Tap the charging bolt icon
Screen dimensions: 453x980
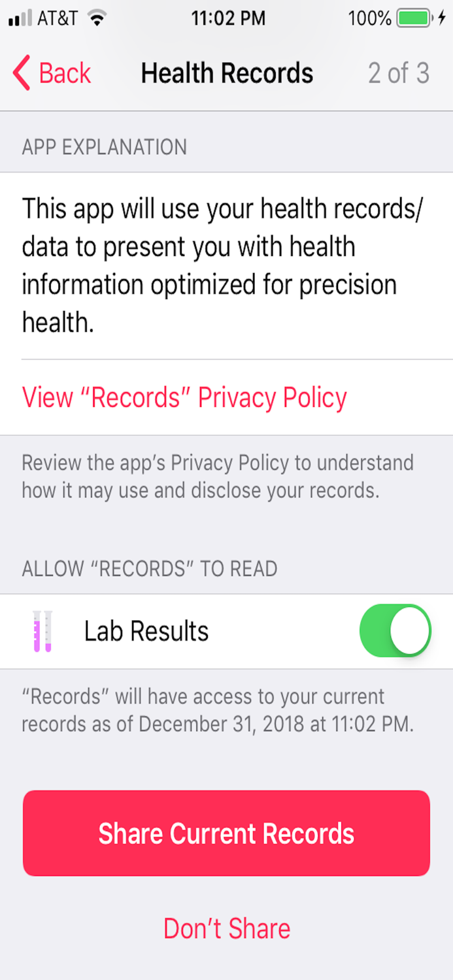(x=442, y=18)
